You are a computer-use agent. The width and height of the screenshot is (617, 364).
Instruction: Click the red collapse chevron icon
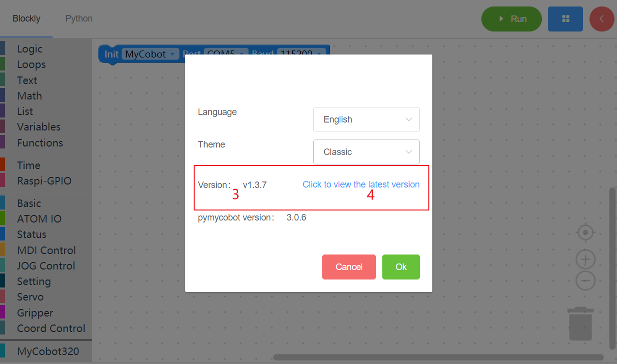(601, 18)
